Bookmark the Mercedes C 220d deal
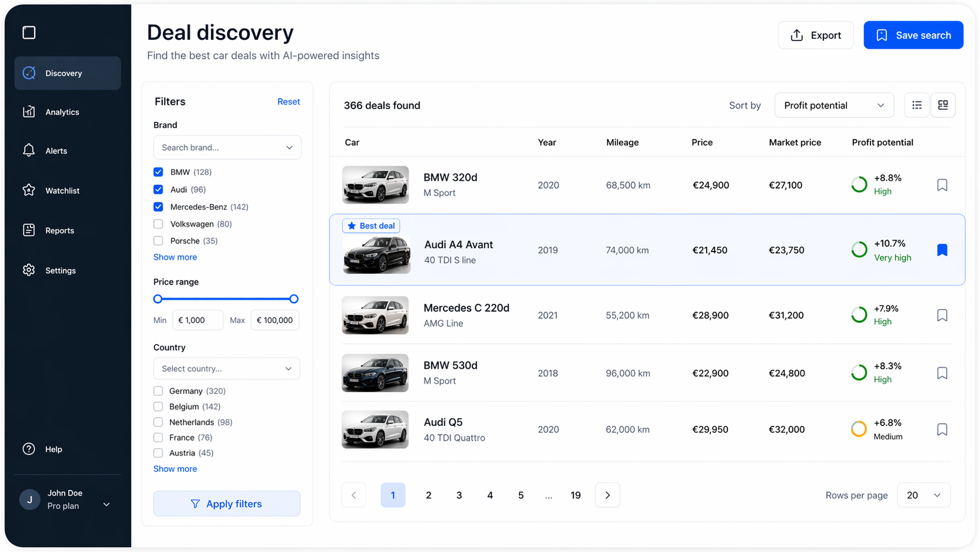 [942, 315]
